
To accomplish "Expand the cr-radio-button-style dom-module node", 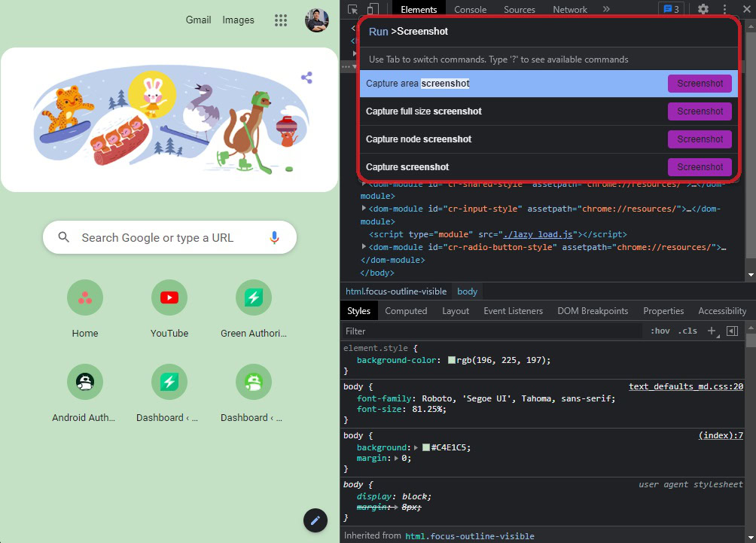I will 364,246.
